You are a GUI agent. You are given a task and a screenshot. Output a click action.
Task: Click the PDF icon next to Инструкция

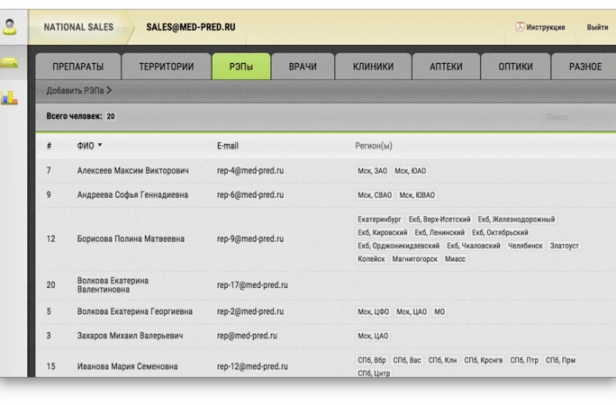coord(520,27)
